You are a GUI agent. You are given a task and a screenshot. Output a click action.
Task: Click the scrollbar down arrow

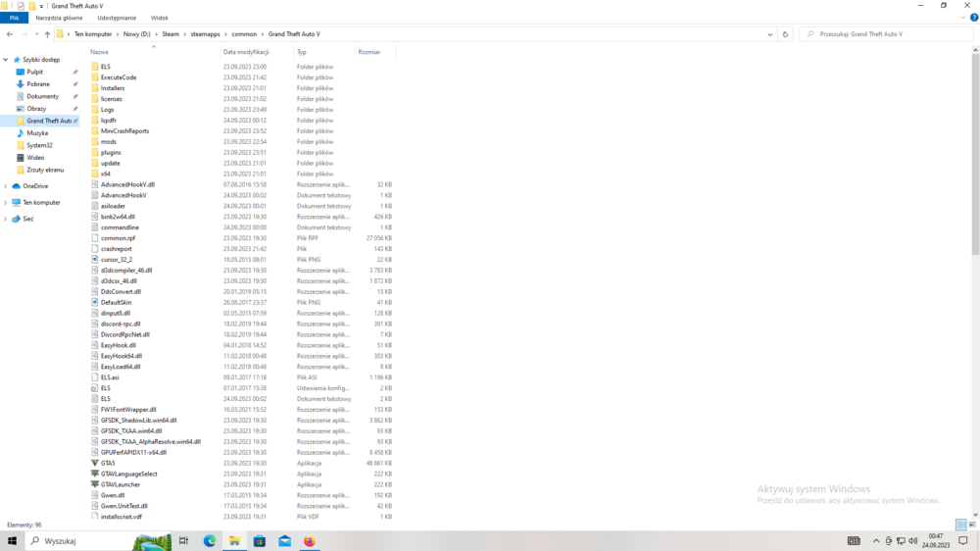[x=975, y=515]
